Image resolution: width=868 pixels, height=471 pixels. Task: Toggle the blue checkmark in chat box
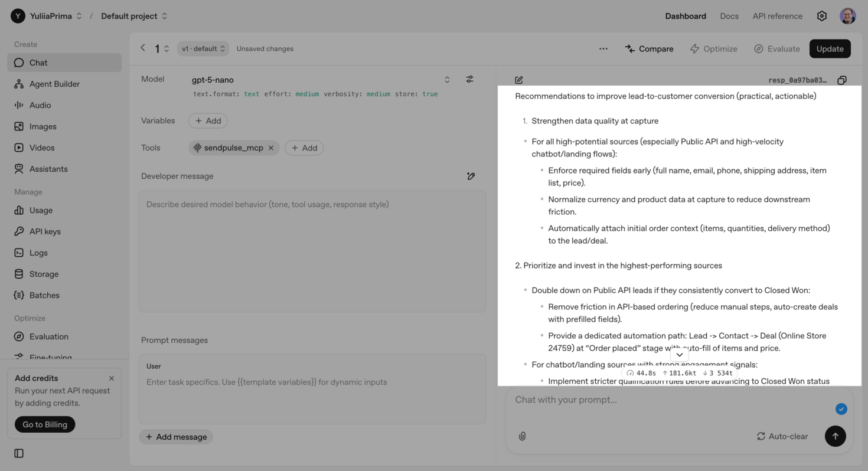tap(841, 409)
